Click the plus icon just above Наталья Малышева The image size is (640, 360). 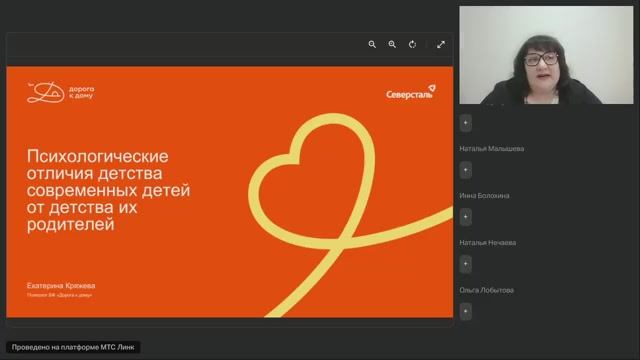click(466, 123)
